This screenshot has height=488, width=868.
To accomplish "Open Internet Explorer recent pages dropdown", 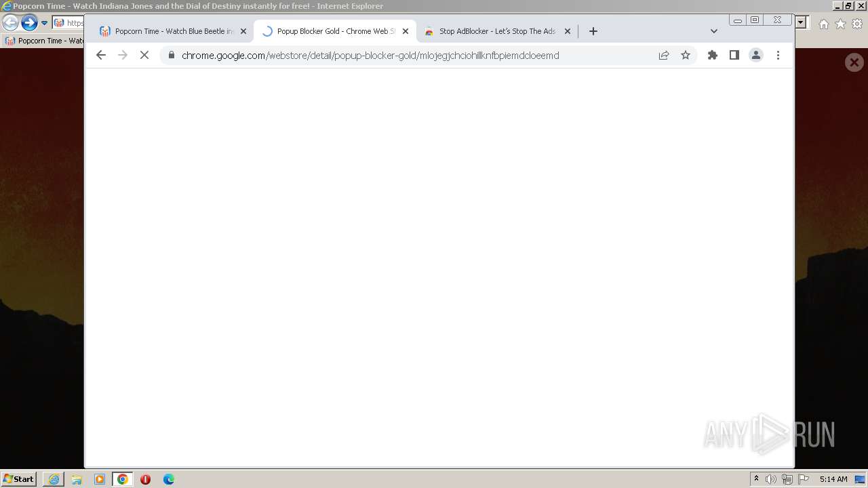I will (x=45, y=23).
